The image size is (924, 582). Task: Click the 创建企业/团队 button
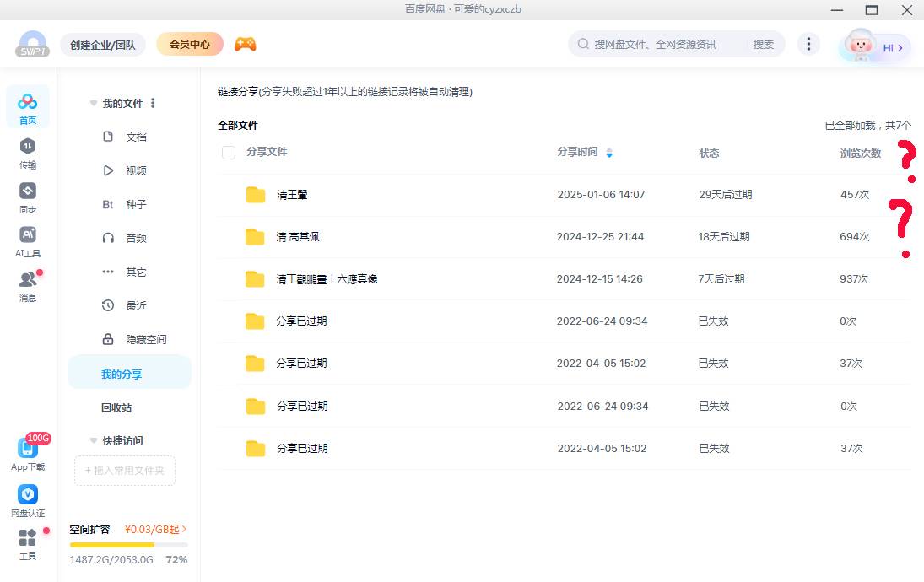pos(103,45)
